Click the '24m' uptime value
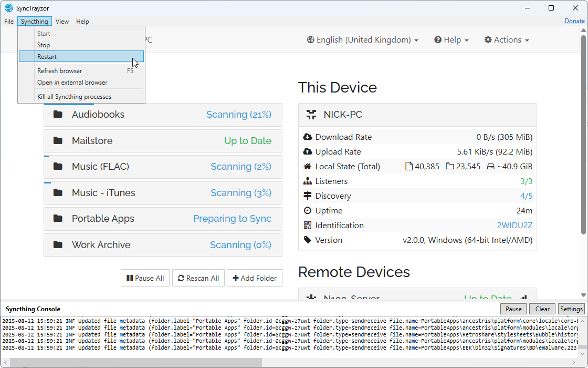 pos(524,211)
